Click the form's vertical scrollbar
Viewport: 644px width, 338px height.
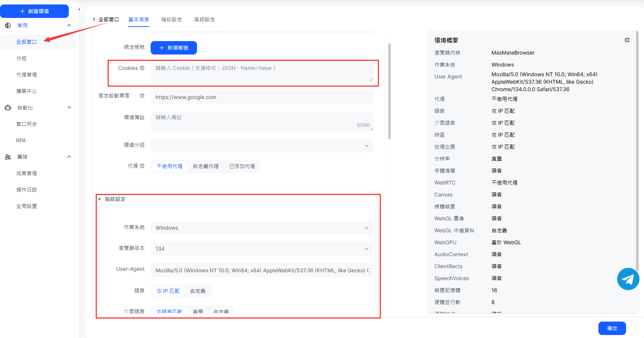pos(389,92)
